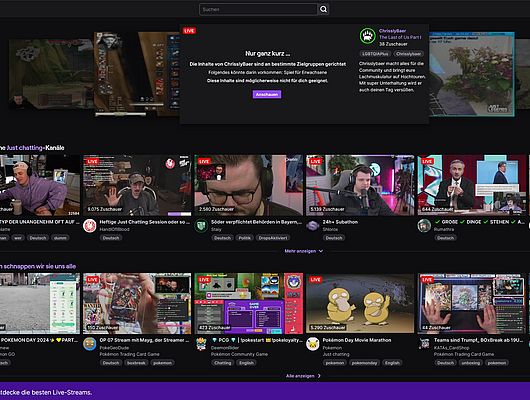Select the Chatting tag under DeemonRider
Viewport: 530px width, 400px height.
click(223, 363)
